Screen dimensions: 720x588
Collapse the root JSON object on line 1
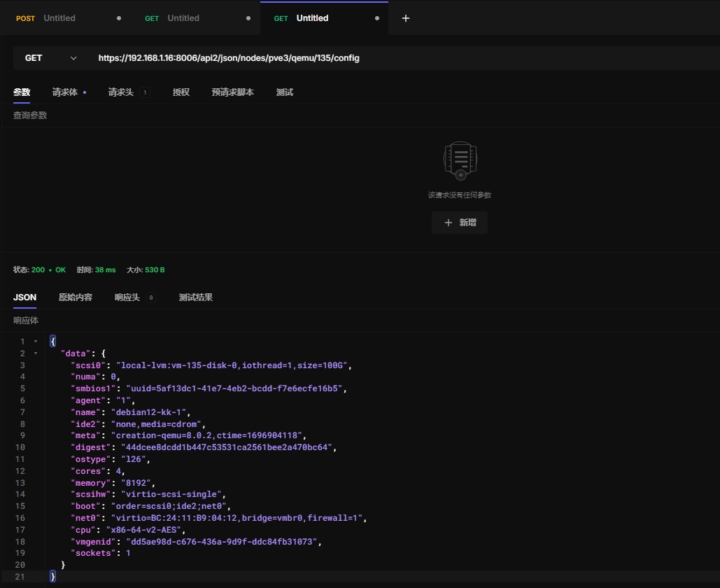[x=36, y=342]
